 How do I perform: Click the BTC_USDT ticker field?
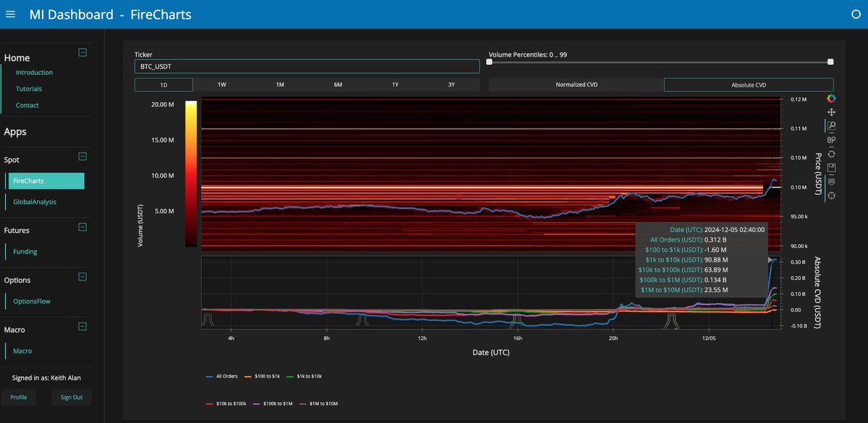tap(307, 67)
